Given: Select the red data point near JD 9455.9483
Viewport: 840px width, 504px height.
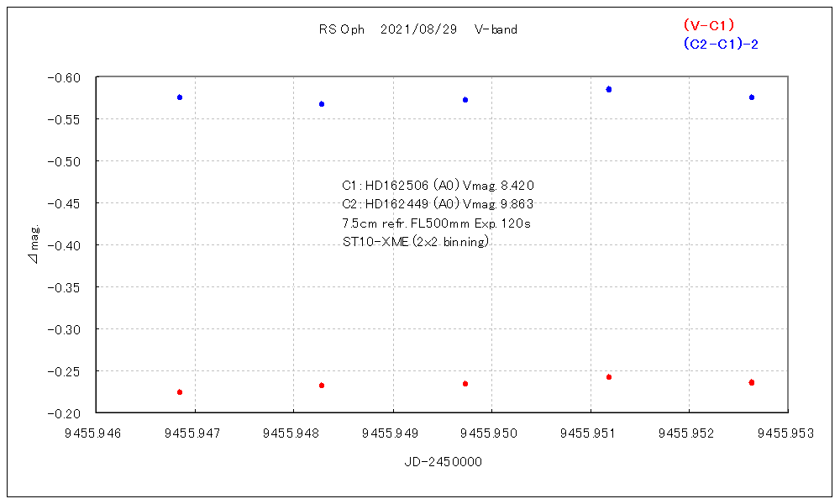Looking at the screenshot, I should (322, 386).
